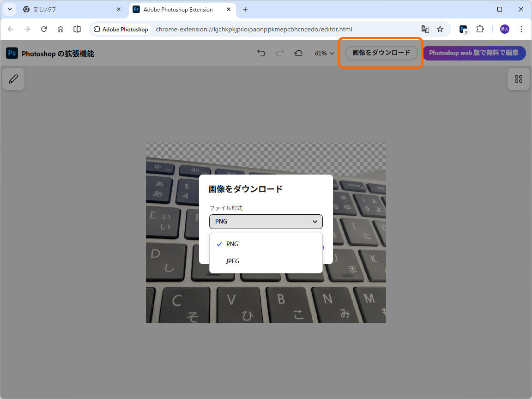Click the profile avatar icon

[x=504, y=29]
